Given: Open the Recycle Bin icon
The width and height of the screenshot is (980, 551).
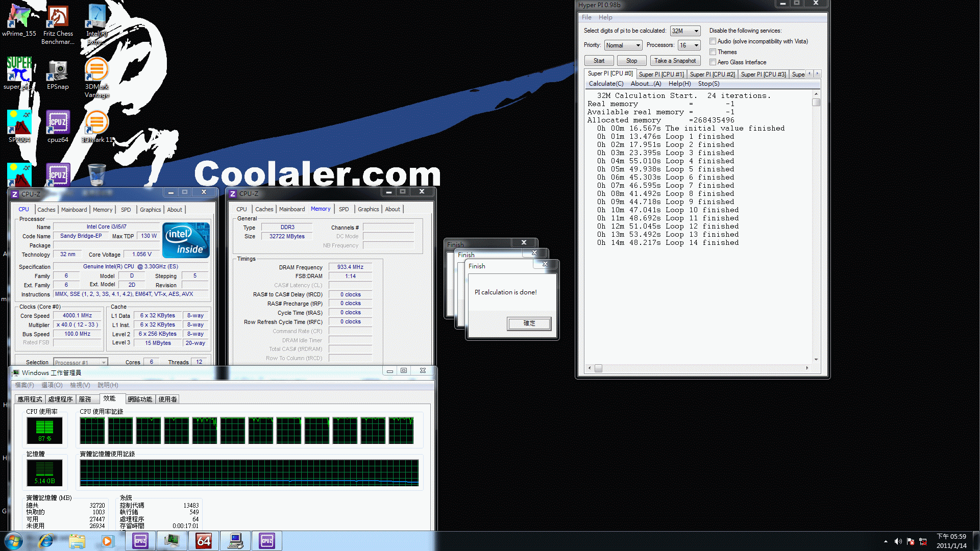Looking at the screenshot, I should (x=96, y=174).
